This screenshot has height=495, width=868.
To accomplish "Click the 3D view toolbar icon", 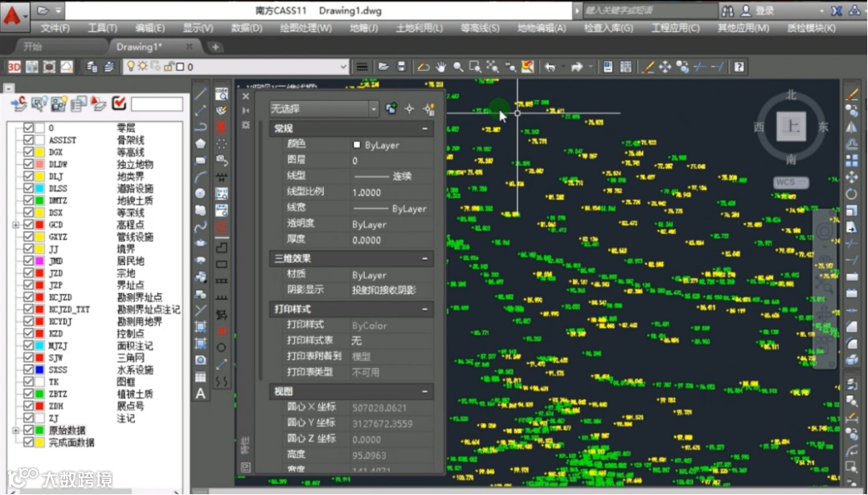I will [14, 67].
